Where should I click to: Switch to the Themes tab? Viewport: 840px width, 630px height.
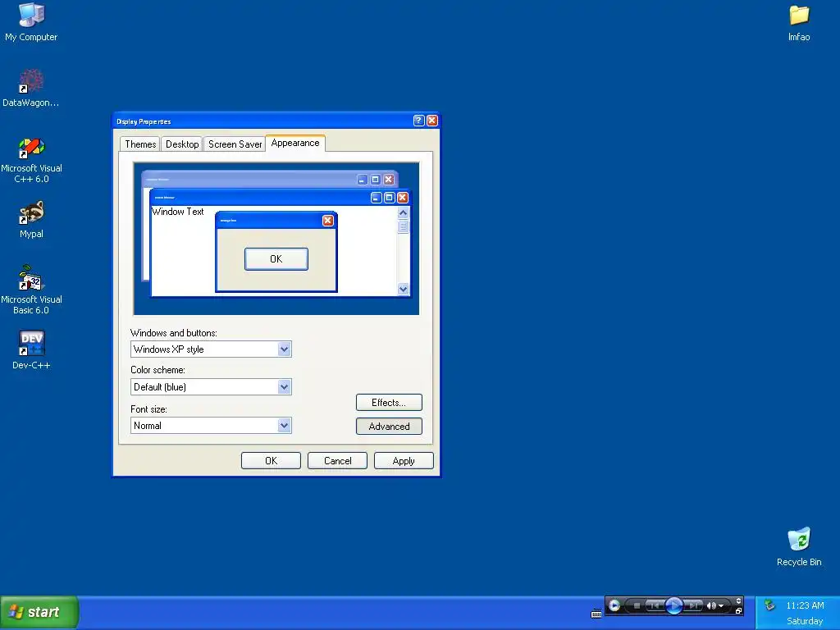[140, 144]
